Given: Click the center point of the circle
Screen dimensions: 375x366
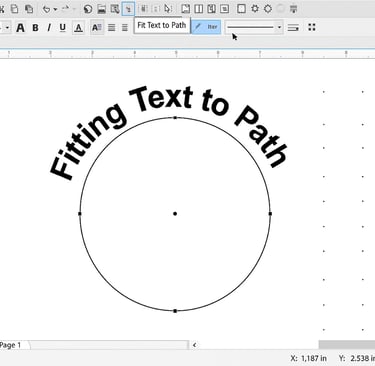Looking at the screenshot, I should [x=175, y=214].
